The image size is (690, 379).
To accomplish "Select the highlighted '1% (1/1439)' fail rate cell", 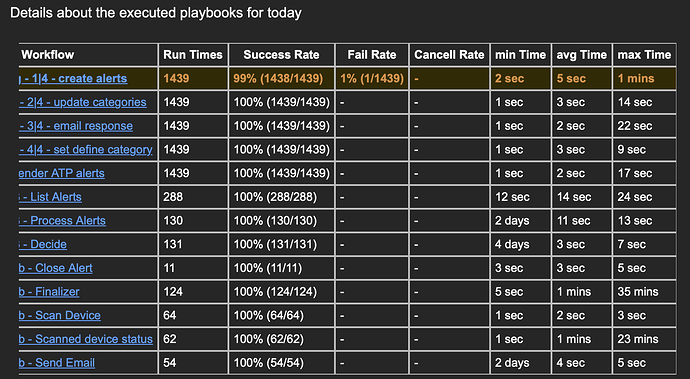I will click(x=372, y=79).
